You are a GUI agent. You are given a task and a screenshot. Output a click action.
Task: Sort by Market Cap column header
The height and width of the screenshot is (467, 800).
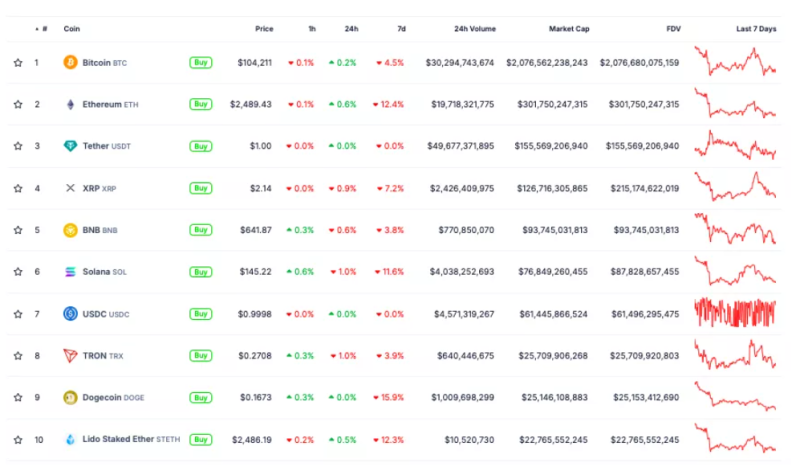[569, 29]
